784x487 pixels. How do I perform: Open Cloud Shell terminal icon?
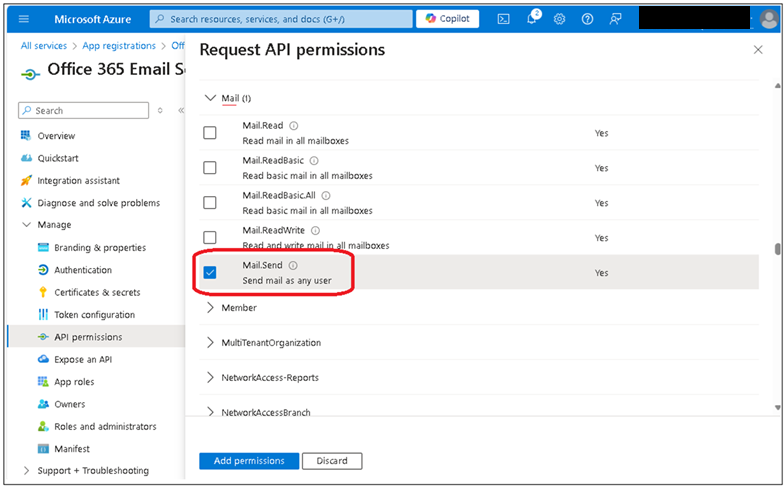pyautogui.click(x=504, y=19)
